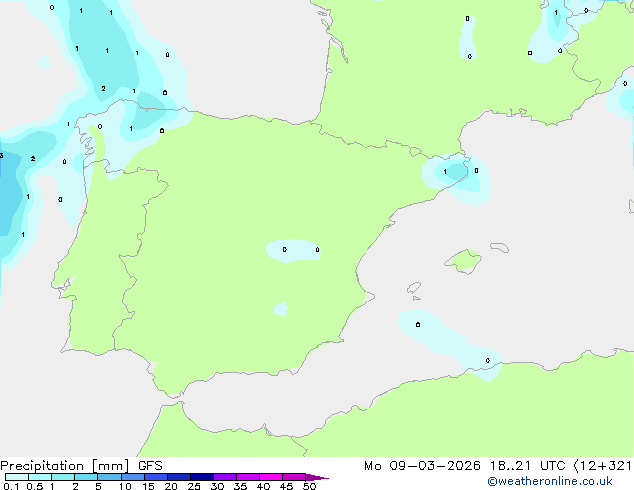634x490 pixels.
Task: Click the Menorca island outline on the map
Action: (x=499, y=247)
